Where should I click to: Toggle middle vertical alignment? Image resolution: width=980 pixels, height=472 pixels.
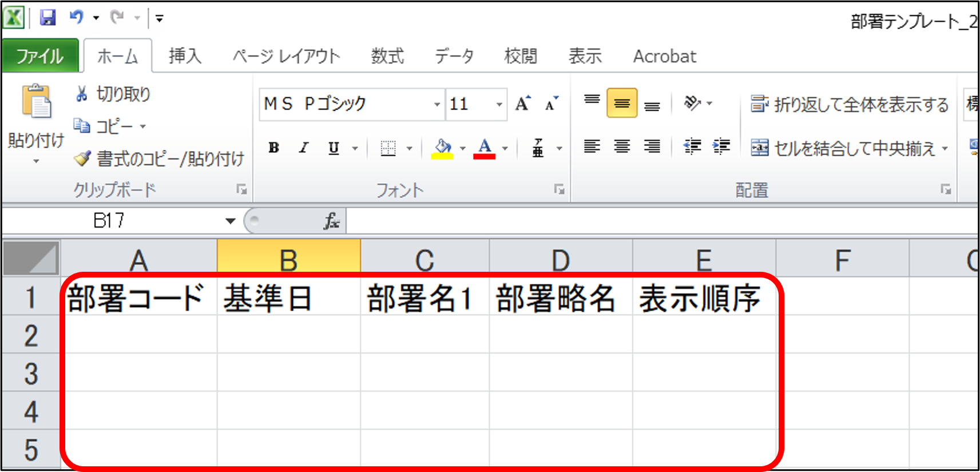coord(622,103)
